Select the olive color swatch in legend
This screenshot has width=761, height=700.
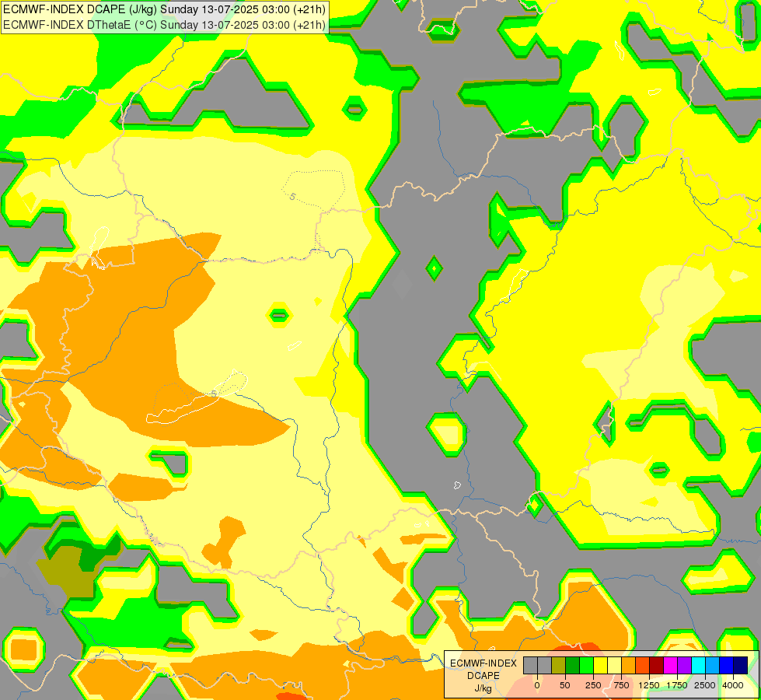click(x=559, y=665)
